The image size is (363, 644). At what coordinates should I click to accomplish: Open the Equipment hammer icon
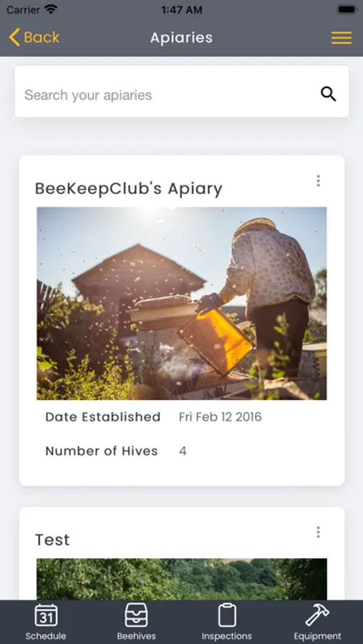(317, 615)
